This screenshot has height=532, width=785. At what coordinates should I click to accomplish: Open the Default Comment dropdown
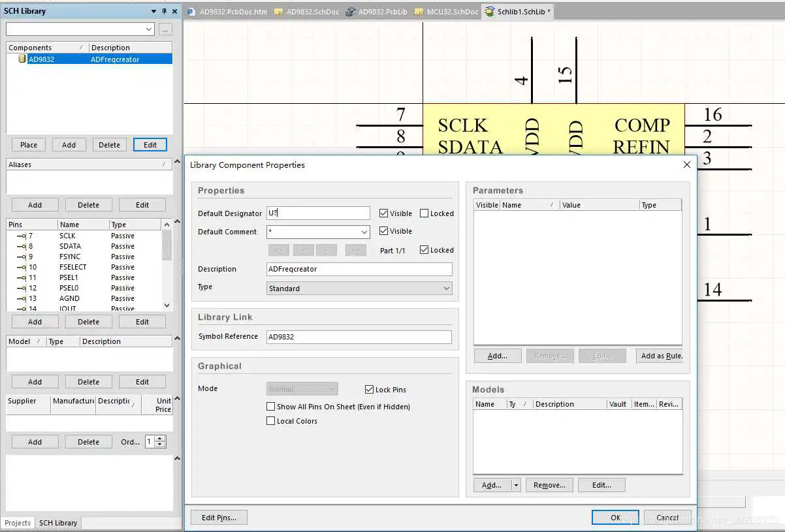(x=364, y=232)
